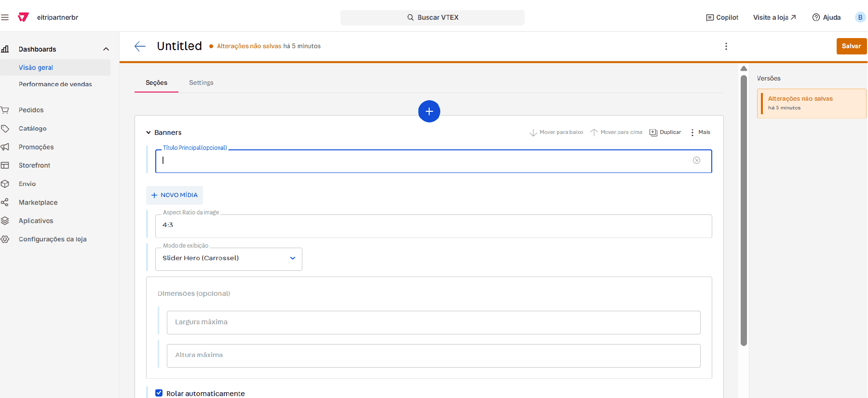Click the vertical scrollbar thumb
This screenshot has height=398, width=868.
(744, 210)
